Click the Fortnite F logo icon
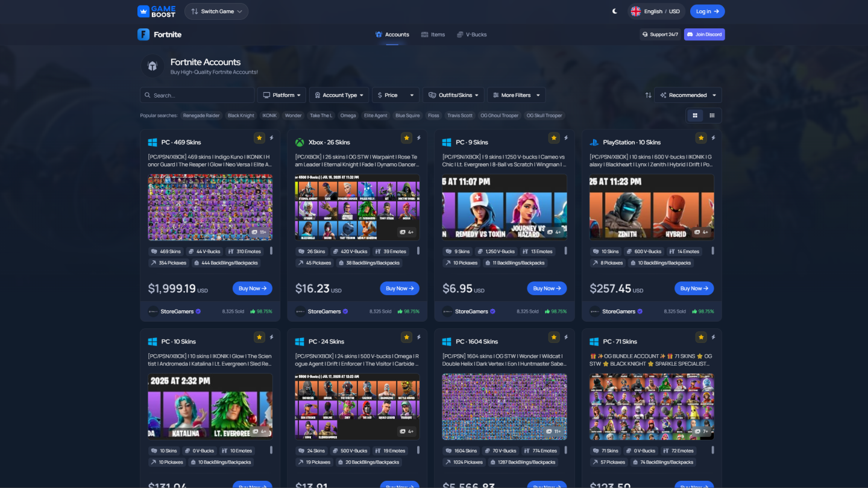The height and width of the screenshot is (488, 868). [x=143, y=34]
